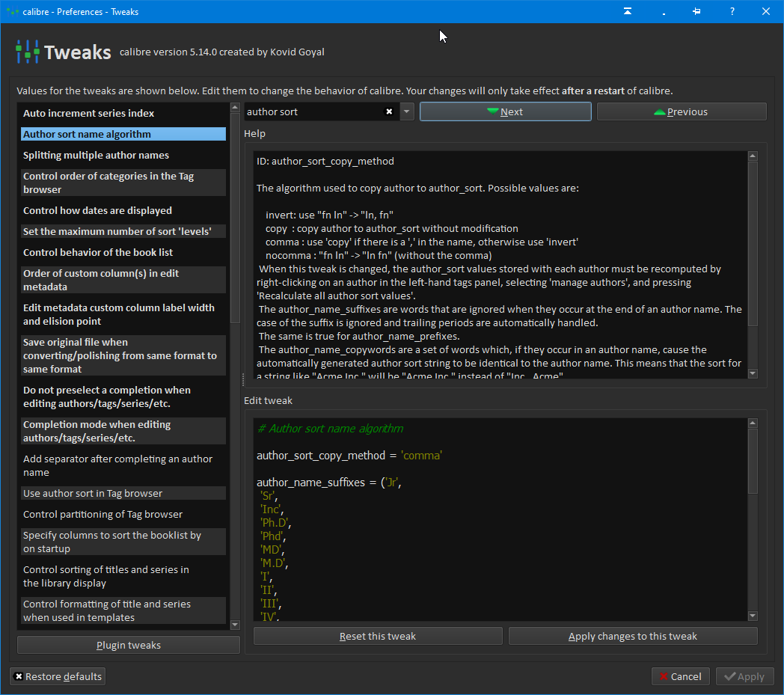Select Use author sort in Tag browser
The image size is (784, 695).
[123, 494]
